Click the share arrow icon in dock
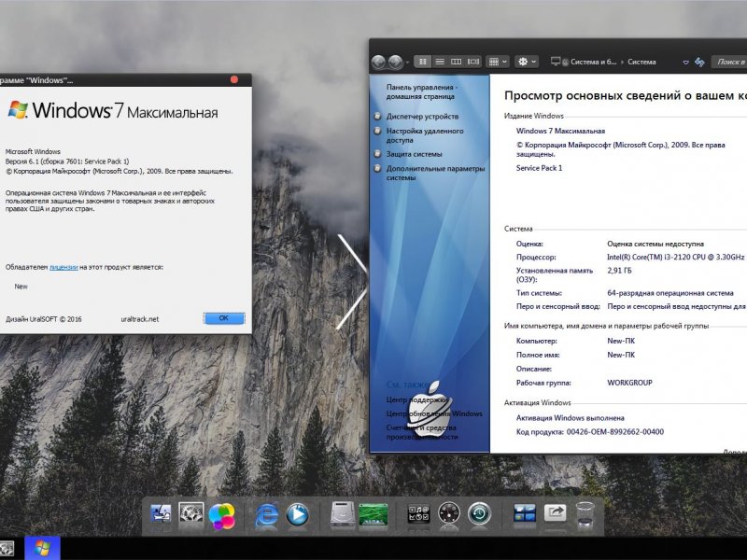The width and height of the screenshot is (747, 560). pyautogui.click(x=555, y=513)
